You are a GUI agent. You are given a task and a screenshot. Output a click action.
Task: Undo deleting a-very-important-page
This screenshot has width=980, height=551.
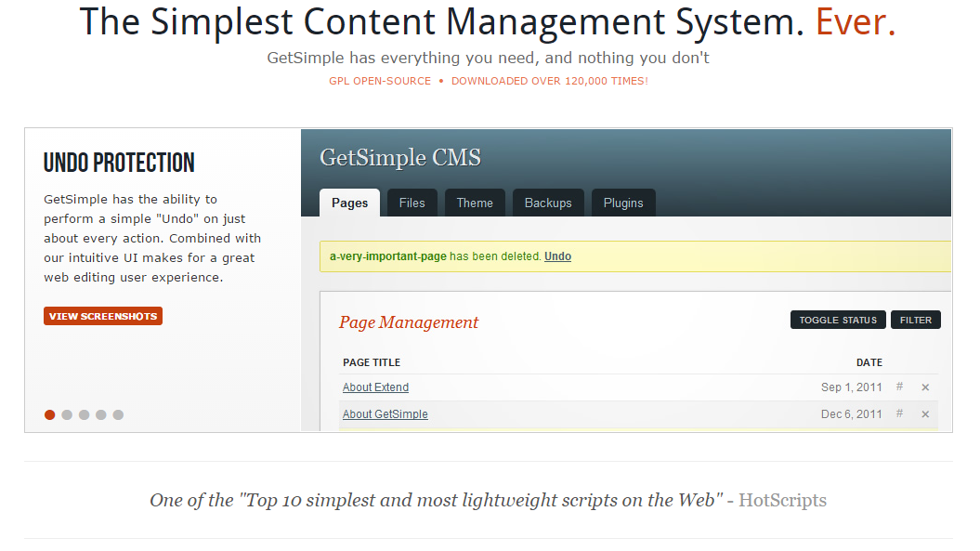556,256
